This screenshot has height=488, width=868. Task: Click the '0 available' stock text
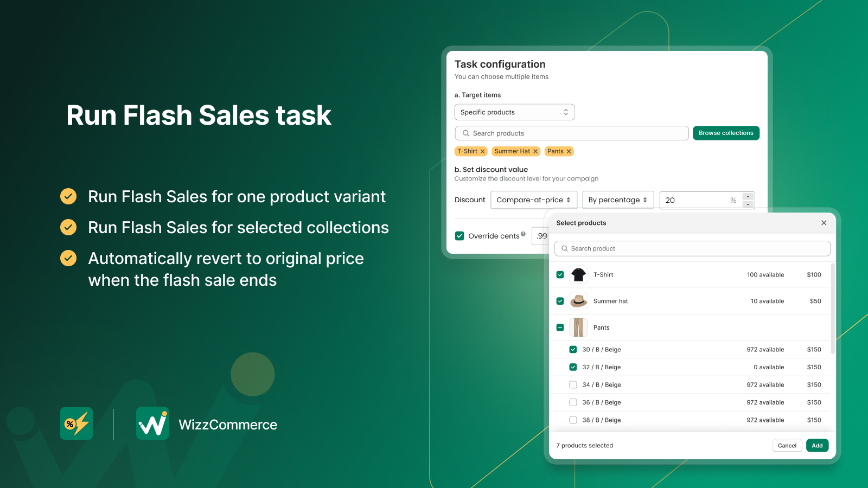[x=769, y=367]
